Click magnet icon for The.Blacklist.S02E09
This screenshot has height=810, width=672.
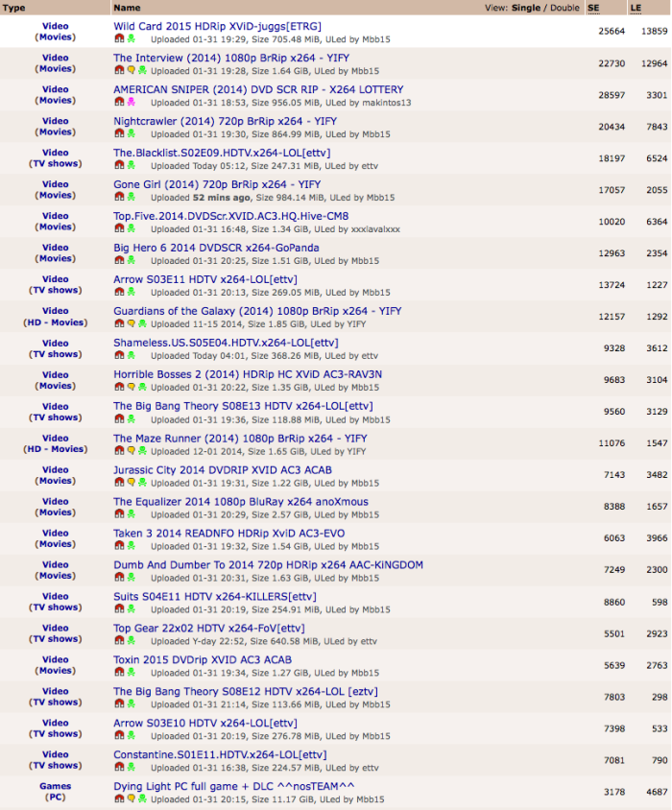click(x=119, y=165)
